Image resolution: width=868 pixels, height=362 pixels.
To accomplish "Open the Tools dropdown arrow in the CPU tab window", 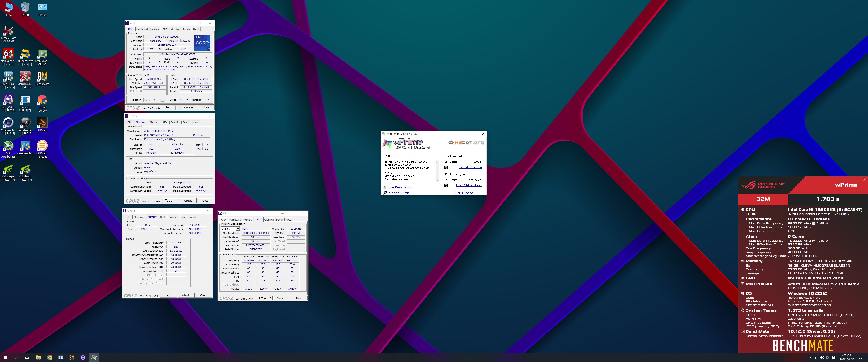I will (178, 107).
